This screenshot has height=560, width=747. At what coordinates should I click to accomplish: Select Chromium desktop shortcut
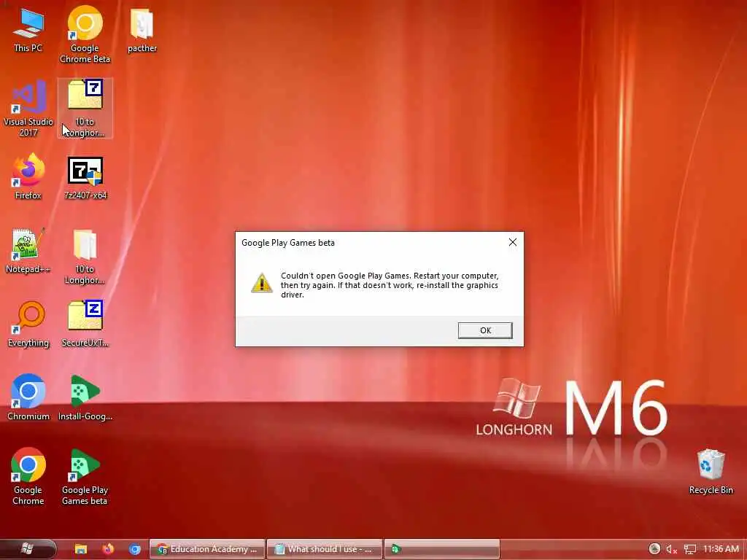click(28, 397)
